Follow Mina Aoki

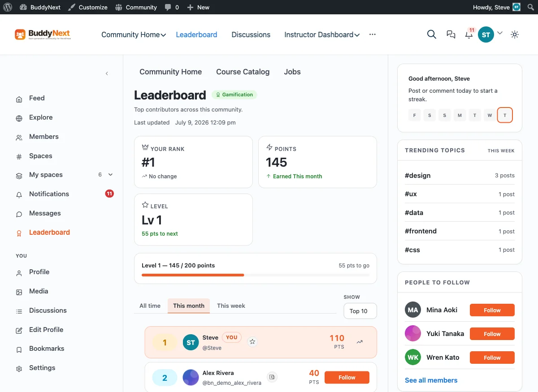(x=492, y=310)
